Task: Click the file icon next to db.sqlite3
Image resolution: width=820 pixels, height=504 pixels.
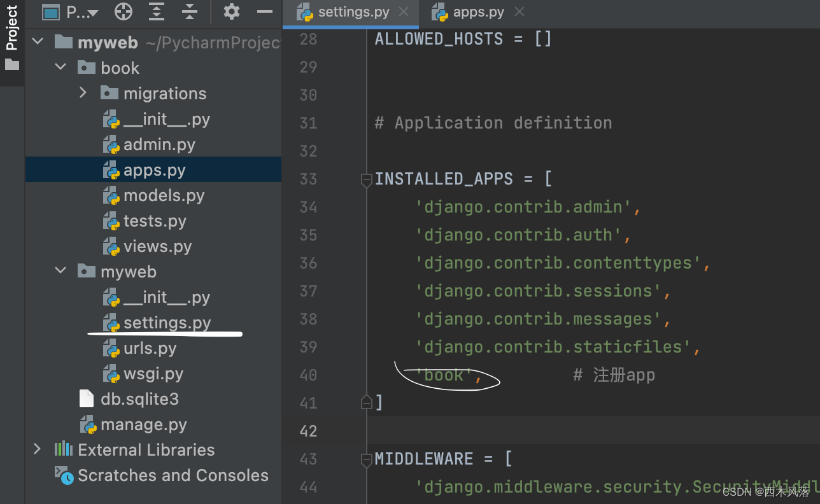Action: tap(86, 399)
